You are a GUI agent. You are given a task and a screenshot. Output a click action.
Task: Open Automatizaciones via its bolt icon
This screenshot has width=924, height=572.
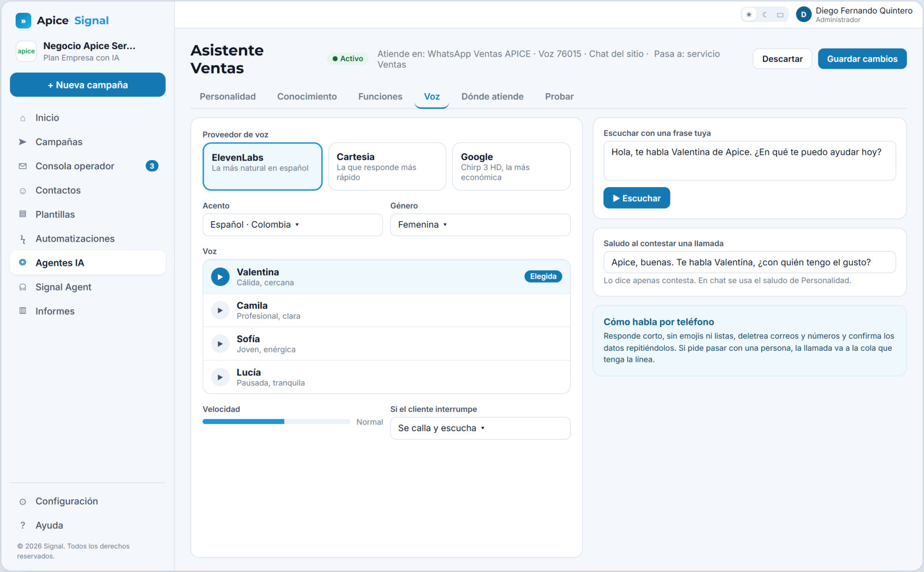(x=23, y=239)
